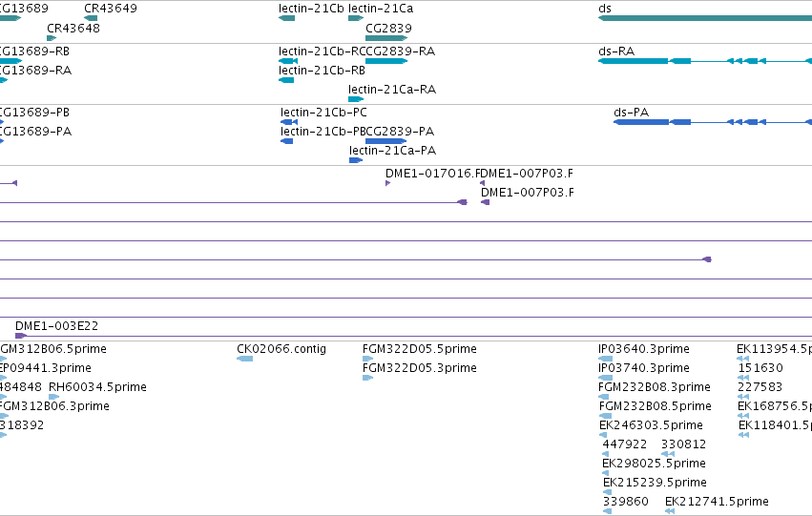812x516 pixels.
Task: Click the EK298025.5prime EST label
Action: pos(654,464)
